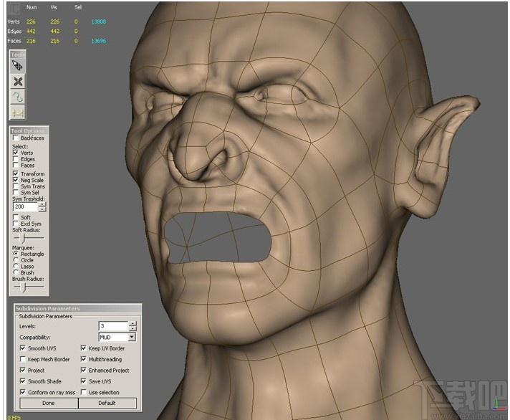Click into the Levels input field
510x420 pixels.
tap(112, 326)
